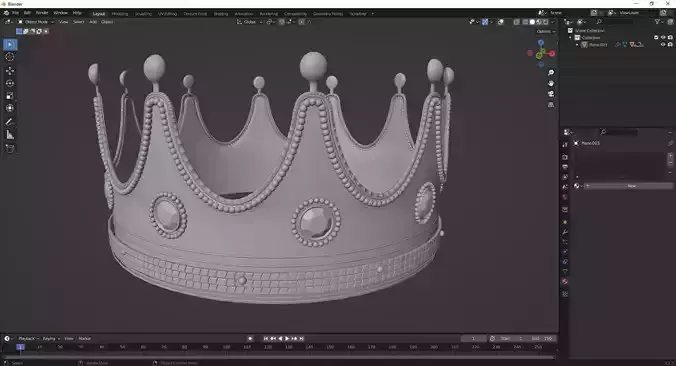The width and height of the screenshot is (676, 366).
Task: Open the Render properties tab icon
Action: pyautogui.click(x=565, y=157)
